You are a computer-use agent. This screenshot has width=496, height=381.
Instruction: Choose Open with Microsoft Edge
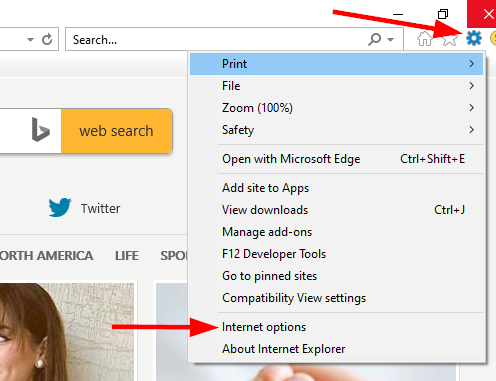coord(336,159)
